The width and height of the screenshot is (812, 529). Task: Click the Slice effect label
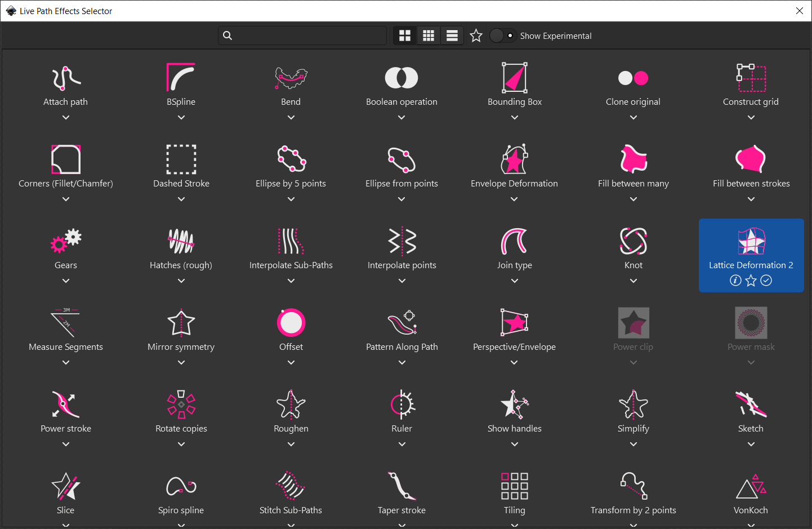coord(66,510)
